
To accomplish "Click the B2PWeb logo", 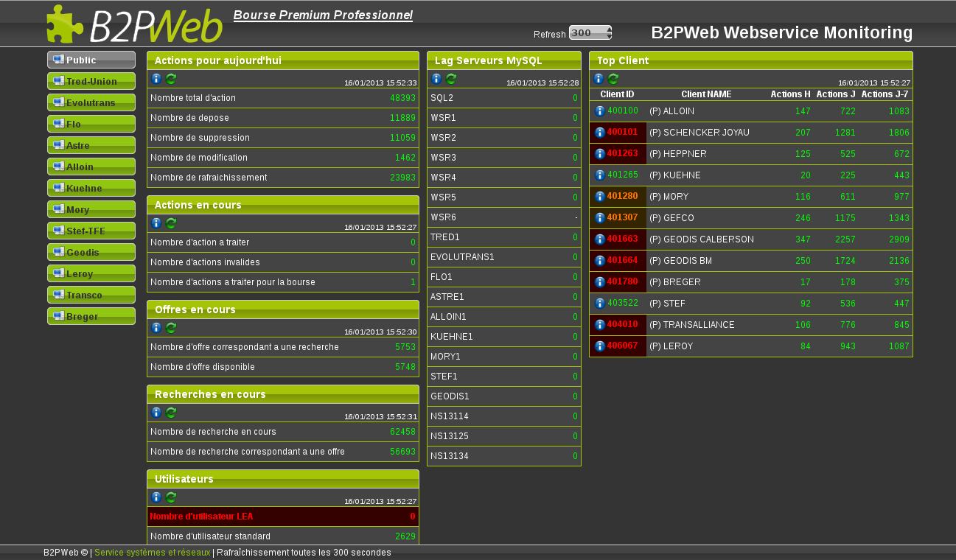I will coord(135,25).
